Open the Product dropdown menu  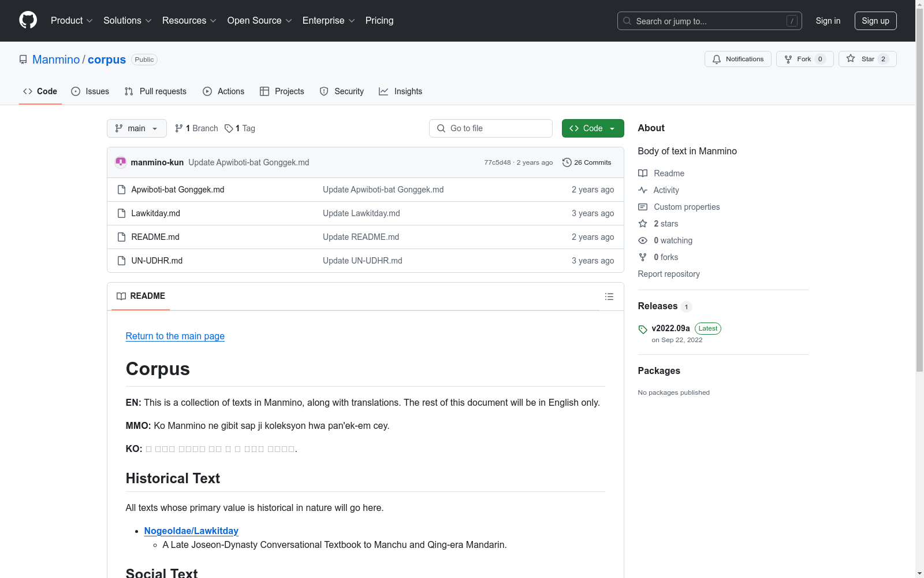[72, 21]
